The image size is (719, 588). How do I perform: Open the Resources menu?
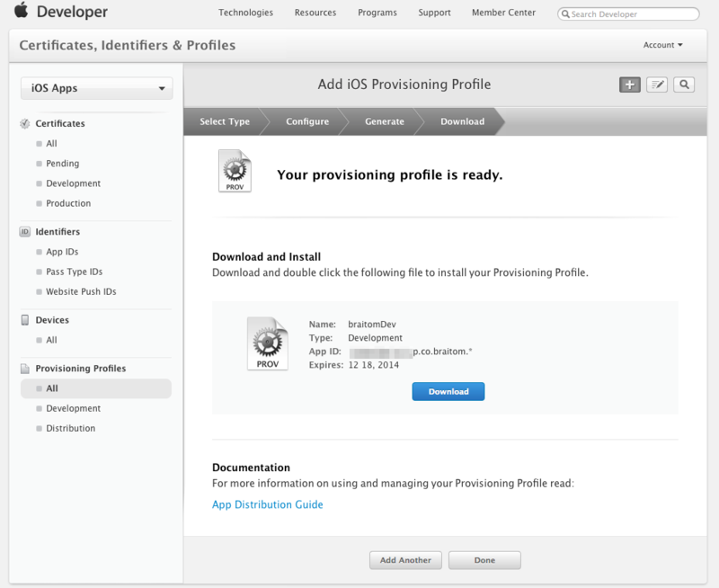click(315, 13)
